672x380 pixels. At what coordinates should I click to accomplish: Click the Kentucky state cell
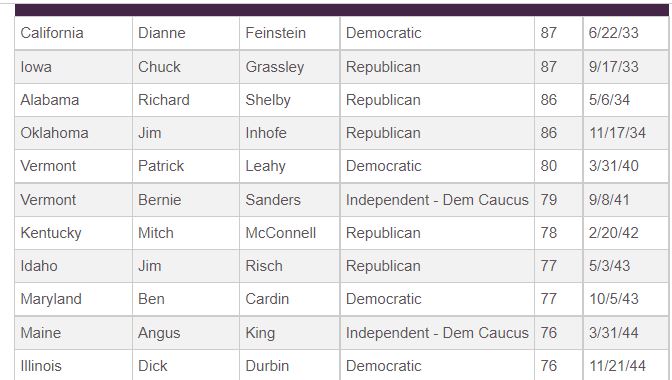click(x=73, y=233)
